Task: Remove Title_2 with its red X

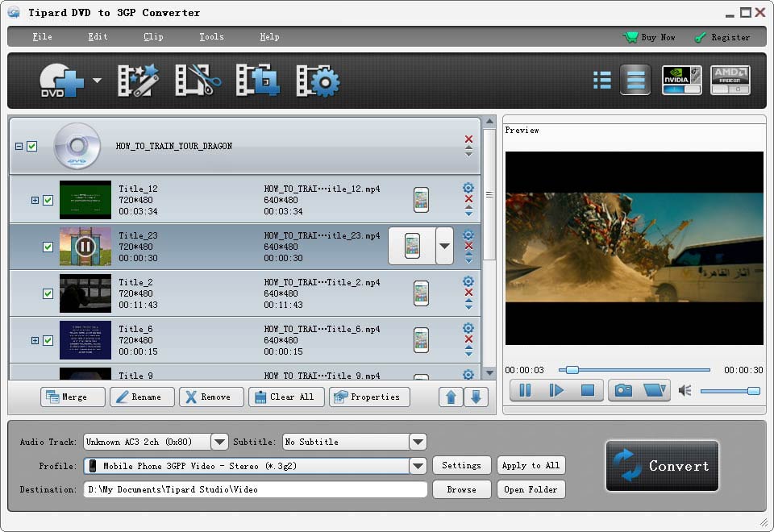Action: click(x=468, y=292)
